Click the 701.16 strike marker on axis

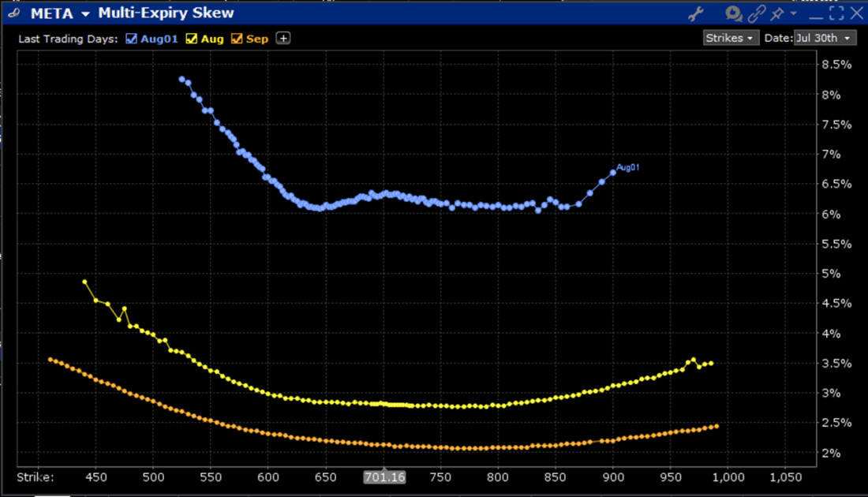coord(383,477)
